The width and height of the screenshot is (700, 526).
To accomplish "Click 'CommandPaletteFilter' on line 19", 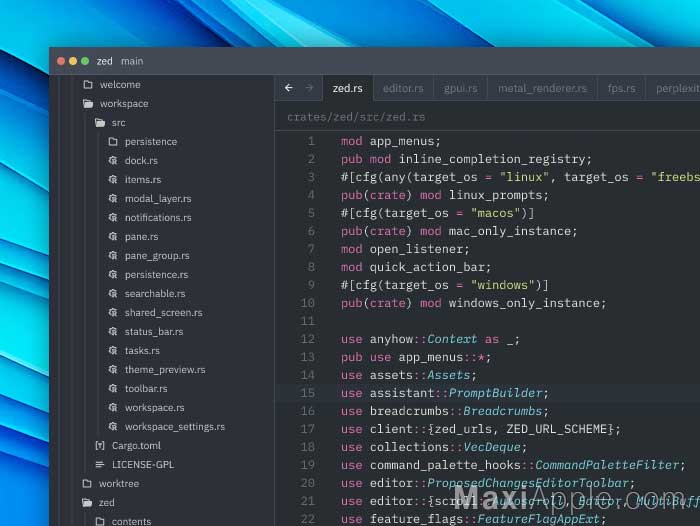I will [x=607, y=465].
